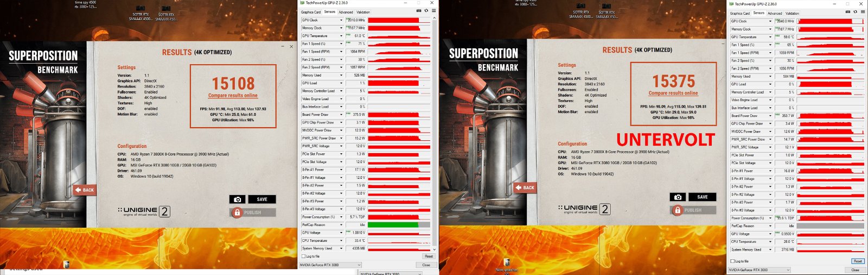Click Close button in right GPU-Z window
868x275 pixels.
click(x=855, y=270)
